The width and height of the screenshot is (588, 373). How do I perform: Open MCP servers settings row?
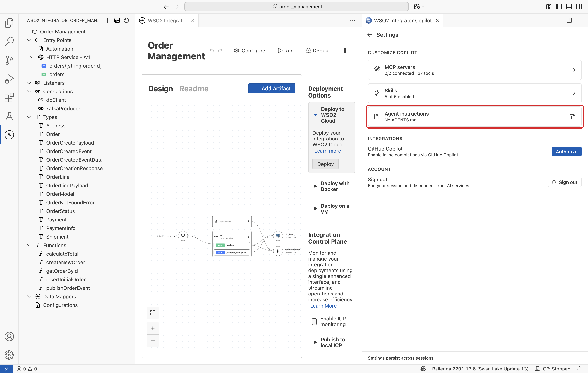pyautogui.click(x=474, y=70)
